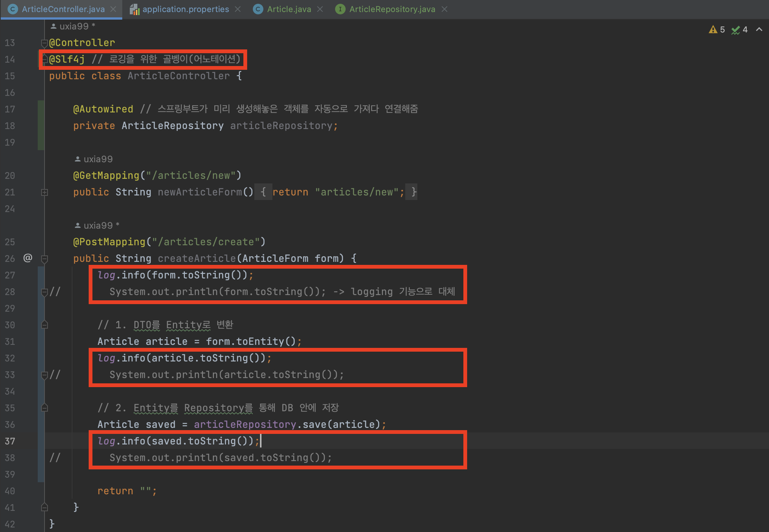
Task: Click the green typo checkmark indicator
Action: click(x=735, y=30)
